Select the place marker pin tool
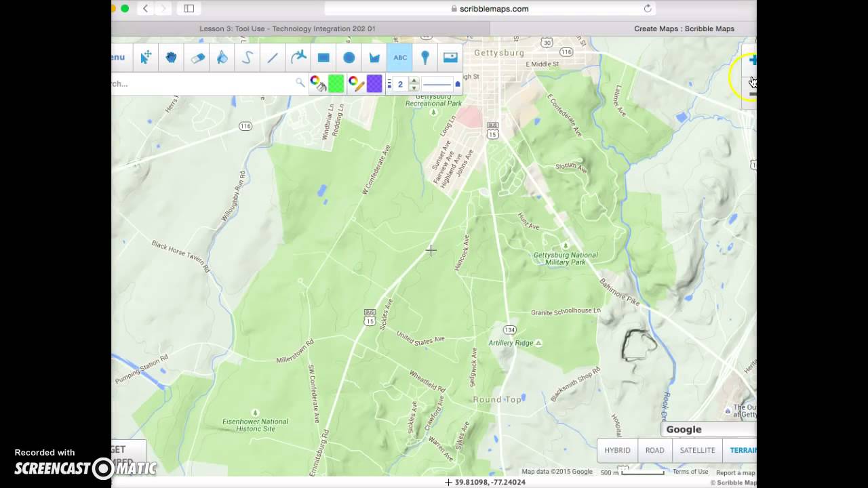Viewport: 868px width, 488px height. tap(425, 58)
